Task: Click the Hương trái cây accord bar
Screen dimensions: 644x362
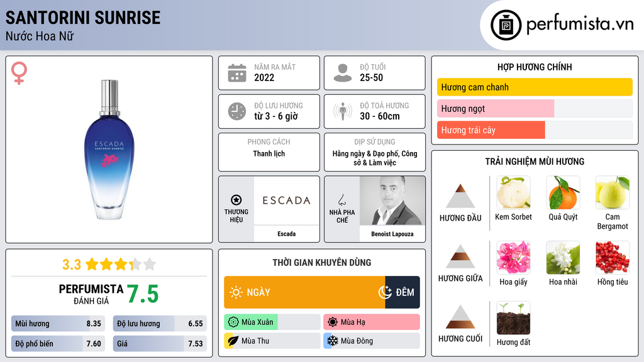Action: click(535, 130)
